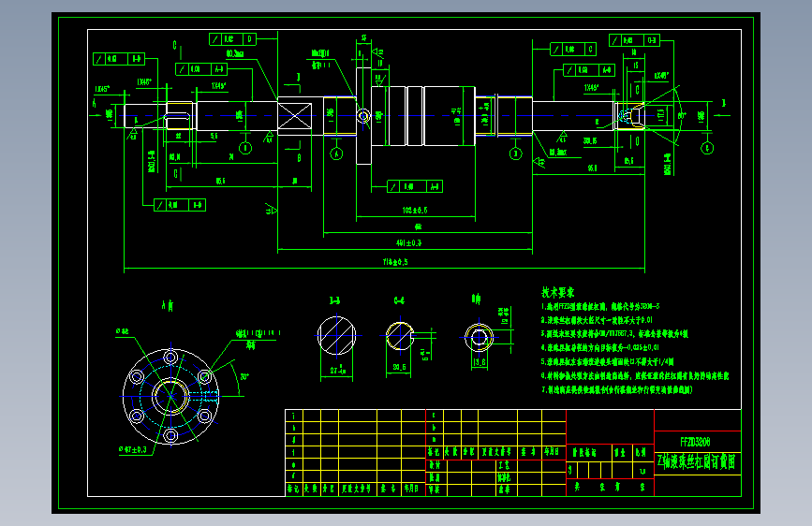The height and width of the screenshot is (526, 812).
Task: Select the 491±0.3 dimension text
Action: click(x=408, y=242)
